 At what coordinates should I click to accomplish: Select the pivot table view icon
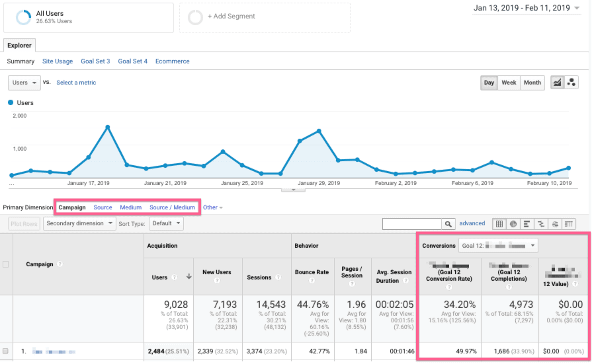pos(569,224)
